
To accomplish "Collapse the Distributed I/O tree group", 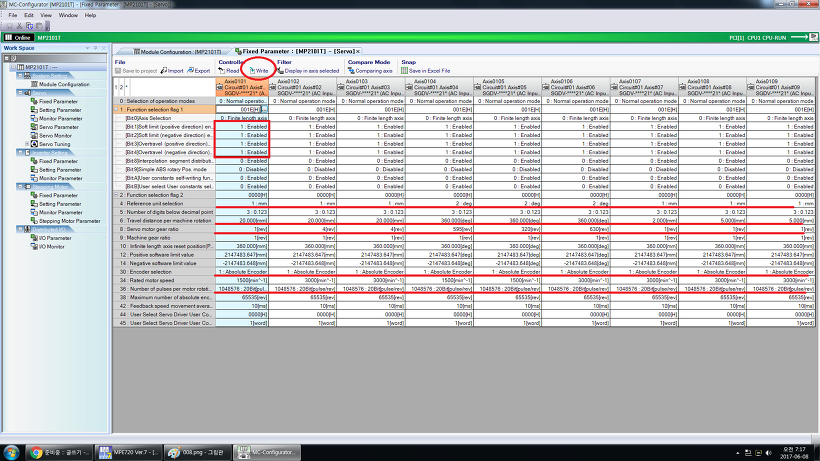I will click(x=20, y=229).
